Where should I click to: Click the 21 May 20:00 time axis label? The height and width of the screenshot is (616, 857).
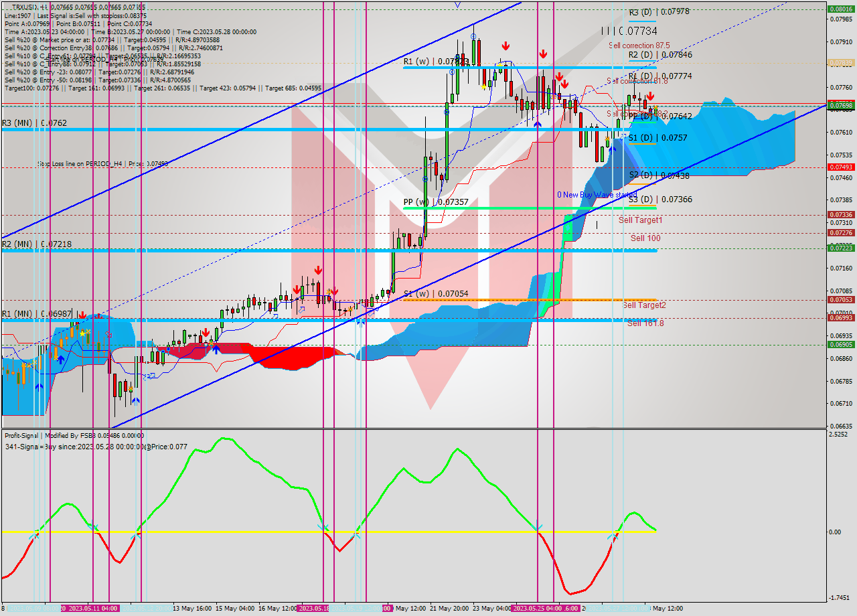[449, 609]
